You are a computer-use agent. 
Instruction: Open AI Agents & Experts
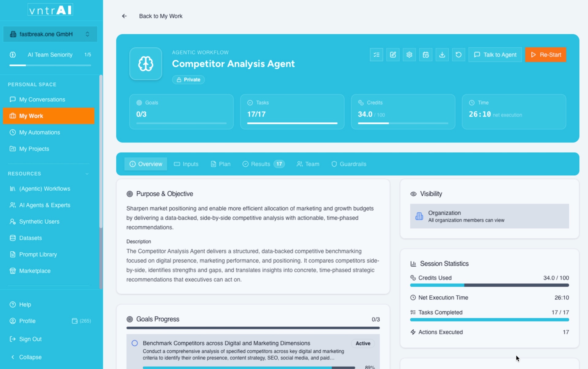click(49, 205)
